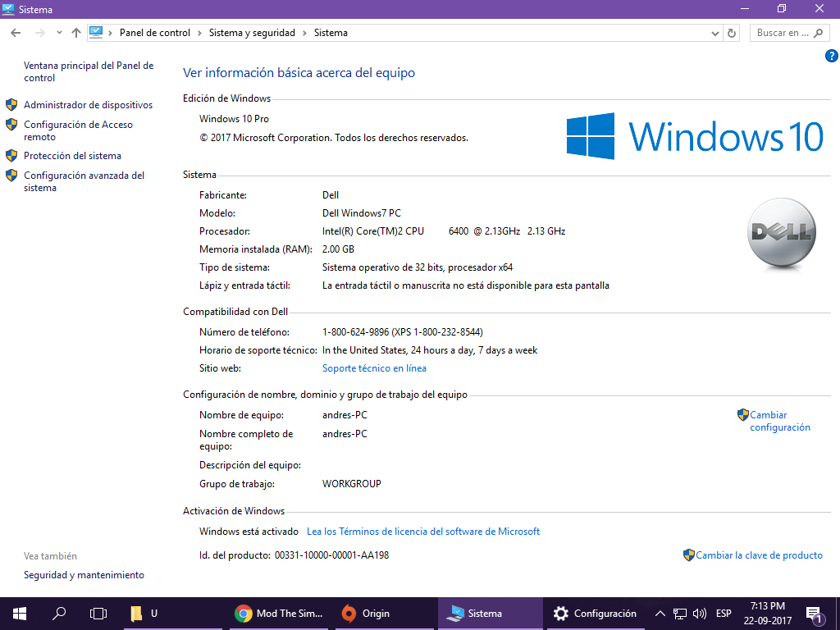Open Protección del sistema link
Image resolution: width=840 pixels, height=630 pixels.
[x=72, y=156]
